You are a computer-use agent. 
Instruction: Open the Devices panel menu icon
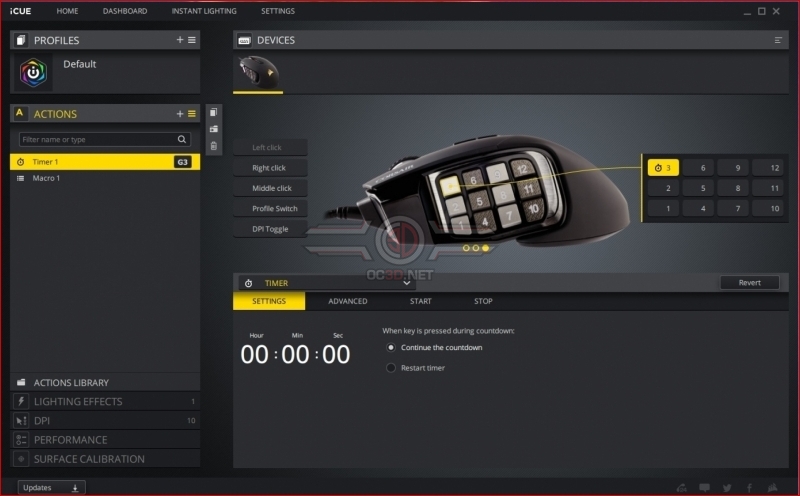point(778,40)
